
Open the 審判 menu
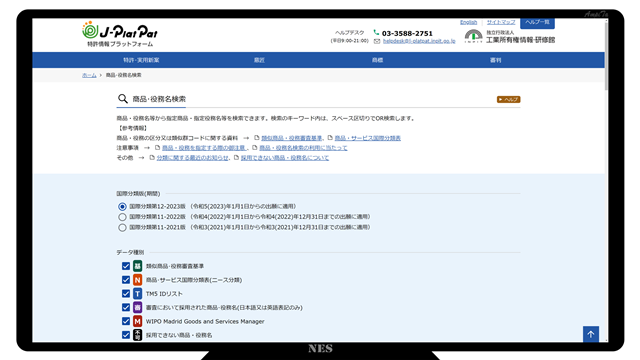496,60
